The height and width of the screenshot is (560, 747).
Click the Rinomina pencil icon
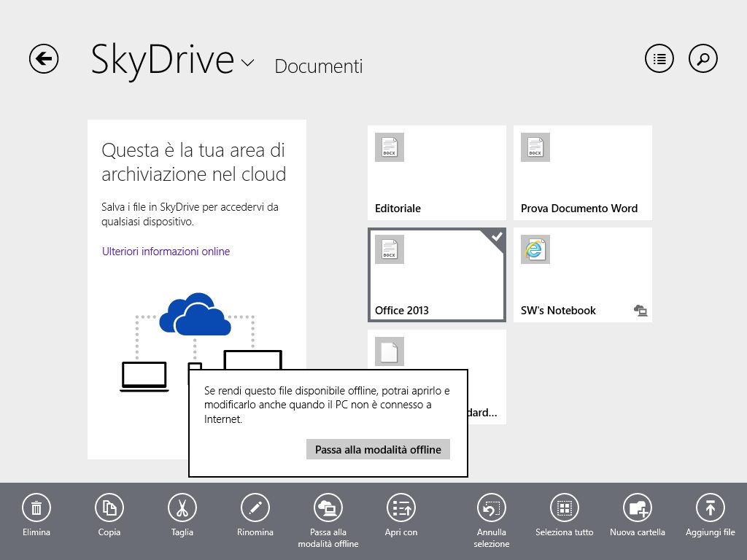255,507
